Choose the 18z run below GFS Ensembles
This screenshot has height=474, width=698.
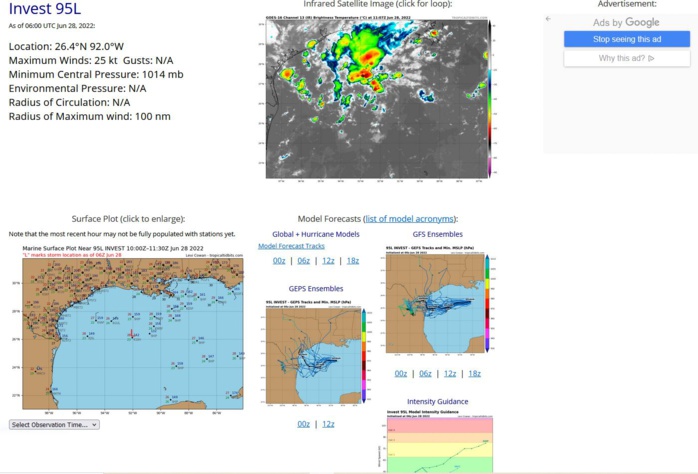coord(475,373)
